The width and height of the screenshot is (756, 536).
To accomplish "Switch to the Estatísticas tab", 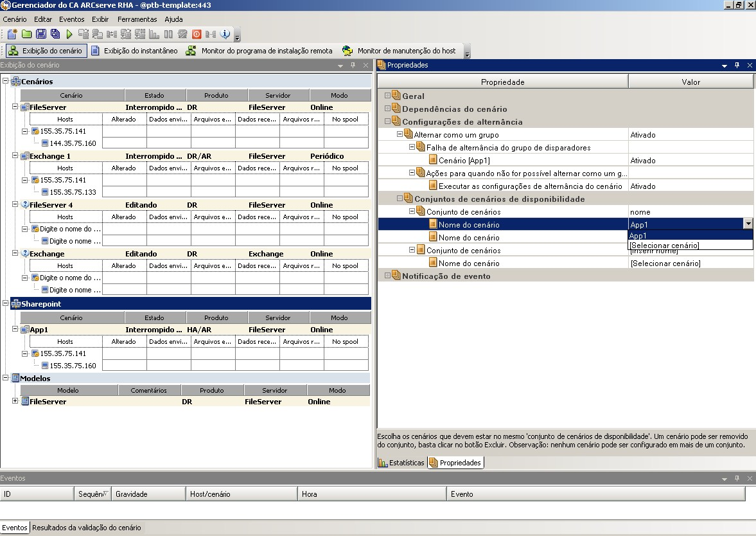I will point(401,463).
